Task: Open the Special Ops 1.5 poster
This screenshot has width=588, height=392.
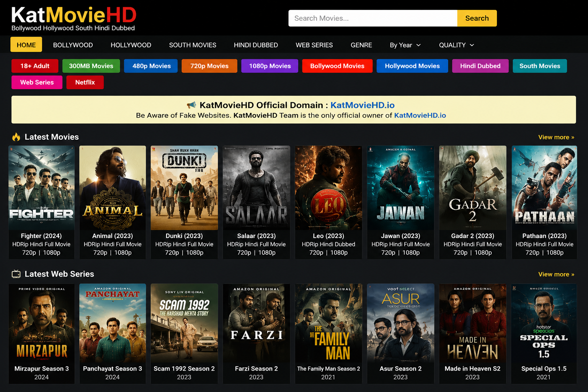Action: pos(544,323)
